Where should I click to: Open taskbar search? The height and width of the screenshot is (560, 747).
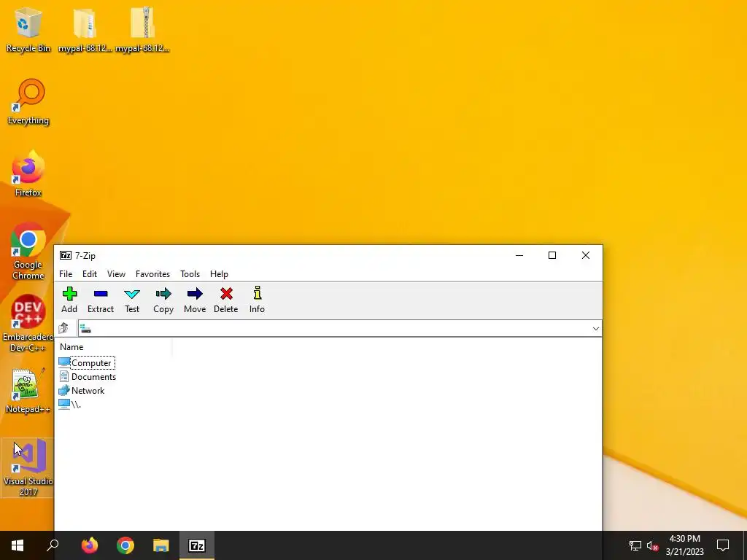point(53,545)
